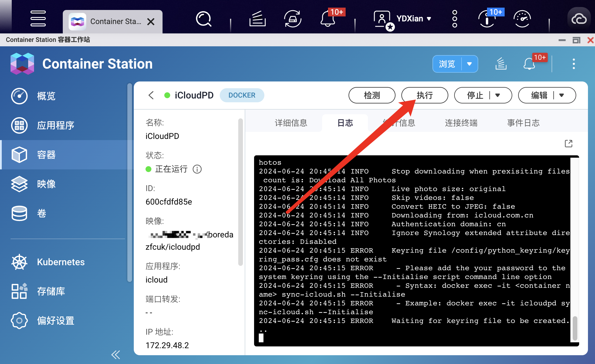
Task: Open background tasks stack icon in top bar
Action: [x=257, y=19]
